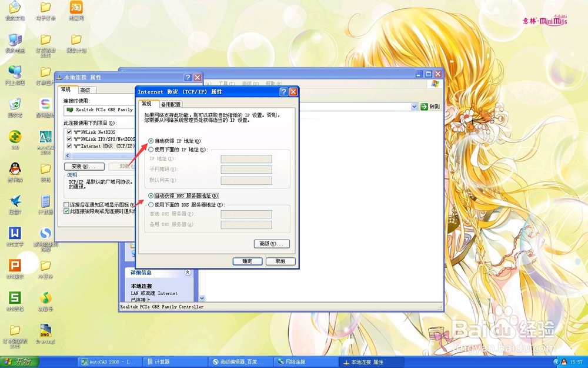Image resolution: width=588 pixels, height=368 pixels.
Task: Click QQ penguin icon in system tray
Action: click(564, 362)
